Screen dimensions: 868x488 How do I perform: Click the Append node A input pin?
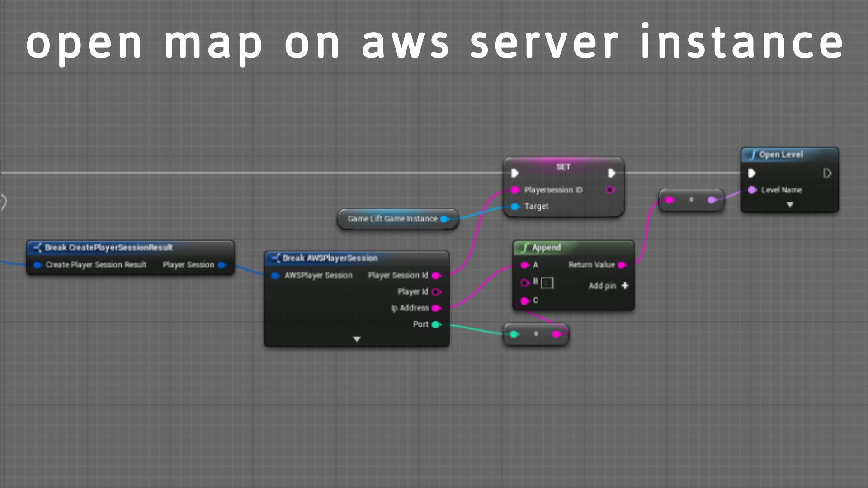(525, 265)
